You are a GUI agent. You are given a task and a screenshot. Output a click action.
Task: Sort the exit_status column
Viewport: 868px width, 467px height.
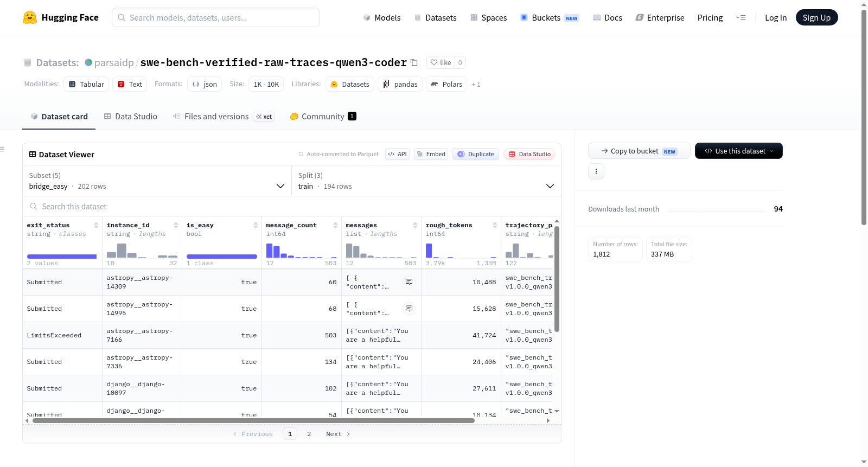pyautogui.click(x=96, y=225)
